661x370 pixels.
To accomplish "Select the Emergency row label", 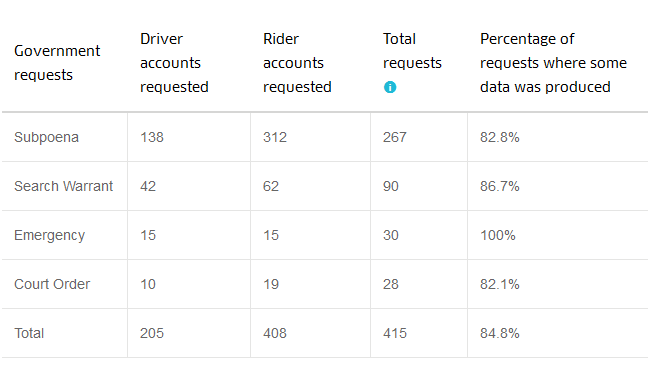I will (49, 235).
